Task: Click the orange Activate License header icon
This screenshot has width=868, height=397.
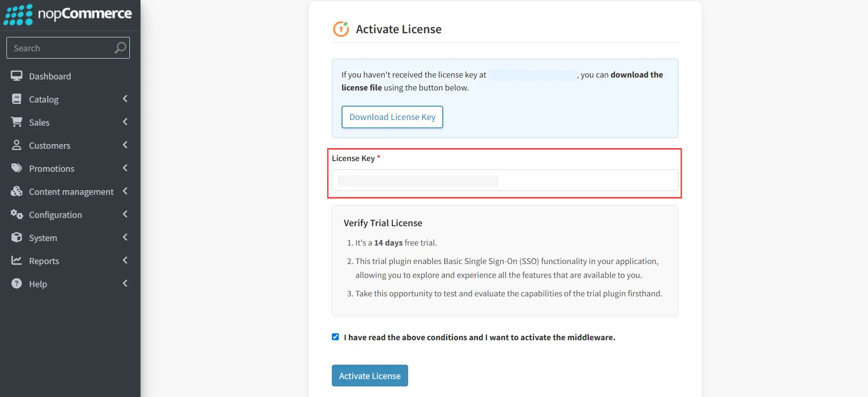Action: pos(341,29)
